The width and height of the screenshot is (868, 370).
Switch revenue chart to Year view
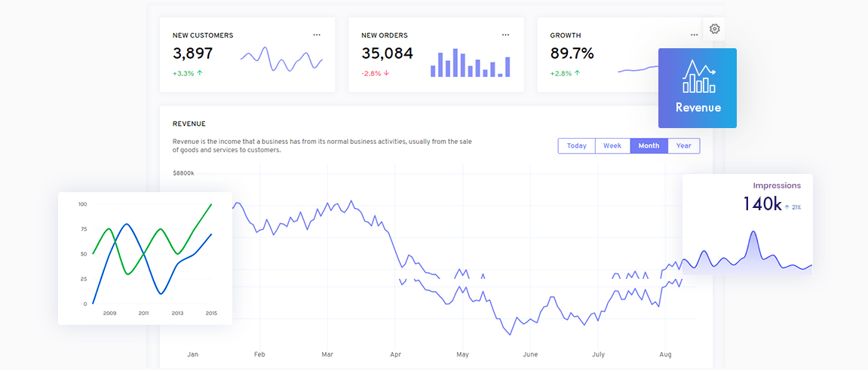point(684,145)
